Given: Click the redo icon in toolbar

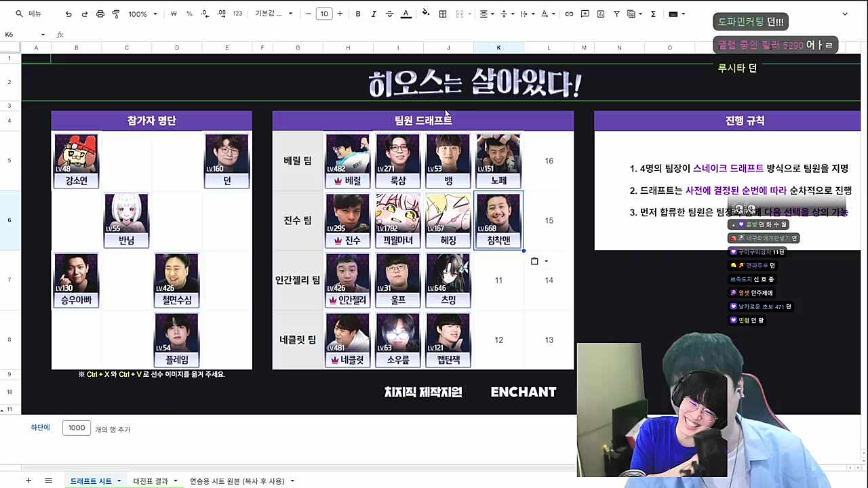Looking at the screenshot, I should pyautogui.click(x=84, y=14).
